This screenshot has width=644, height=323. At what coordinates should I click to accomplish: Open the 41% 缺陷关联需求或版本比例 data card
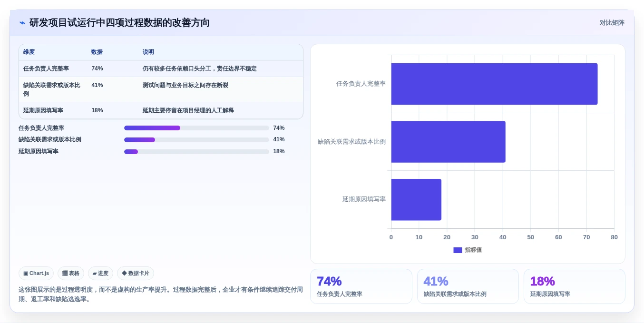pyautogui.click(x=468, y=286)
